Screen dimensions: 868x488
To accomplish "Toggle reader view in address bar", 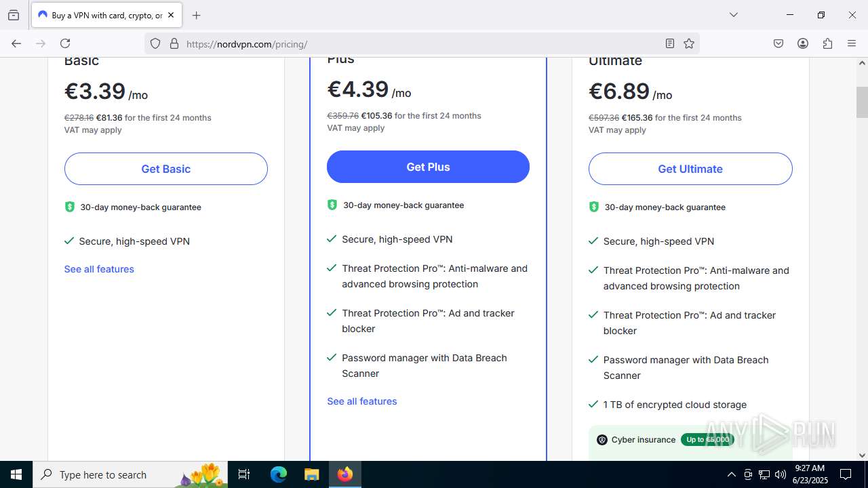I will click(x=669, y=43).
